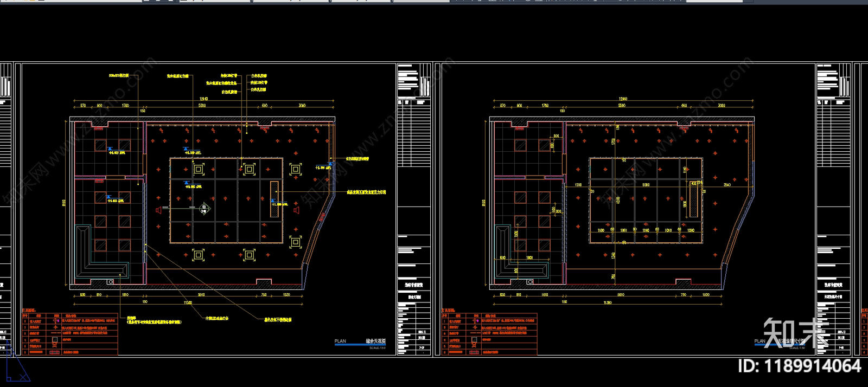Image resolution: width=868 pixels, height=387 pixels.
Task: Select the 3000 dimension in 综合天花图 sheet
Action: pyautogui.click(x=302, y=106)
